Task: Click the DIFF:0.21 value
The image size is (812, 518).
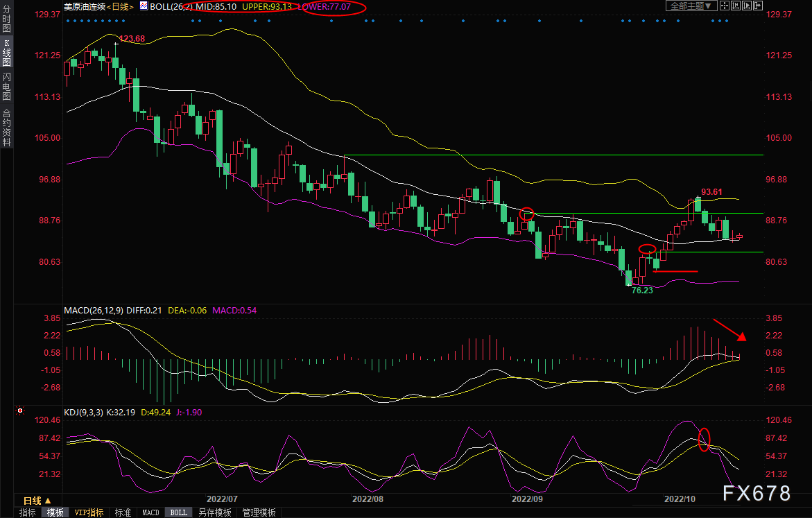Action: pos(144,310)
